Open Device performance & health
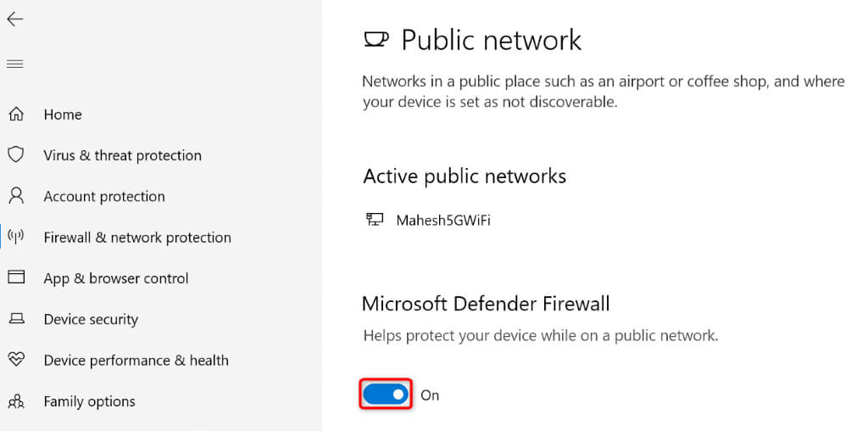 (136, 360)
